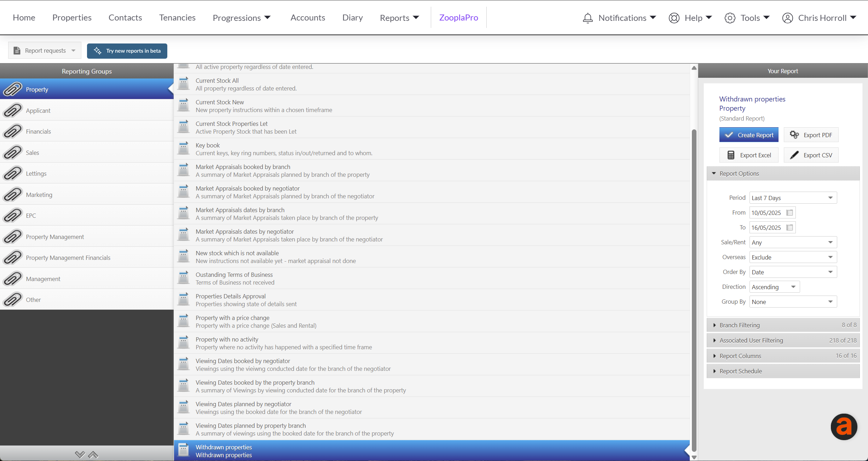Click the From date input field

772,212
